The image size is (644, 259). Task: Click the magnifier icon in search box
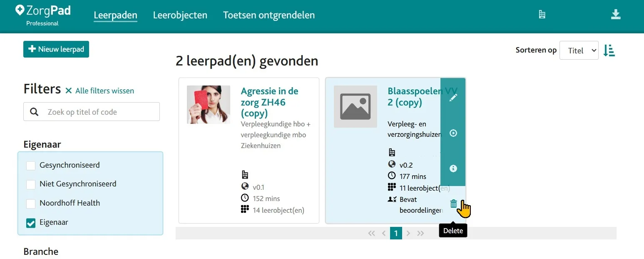(x=35, y=112)
